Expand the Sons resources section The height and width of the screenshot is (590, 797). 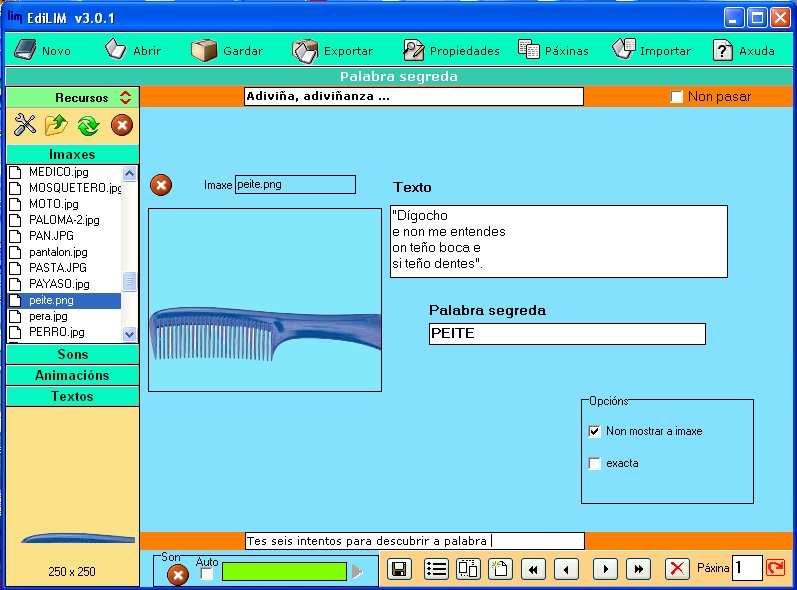coord(72,354)
